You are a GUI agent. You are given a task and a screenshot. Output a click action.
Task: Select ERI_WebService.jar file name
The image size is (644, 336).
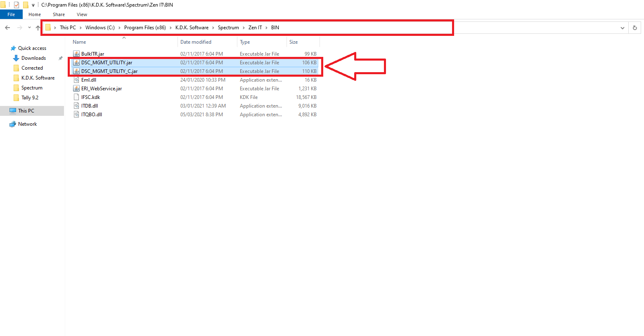point(102,89)
